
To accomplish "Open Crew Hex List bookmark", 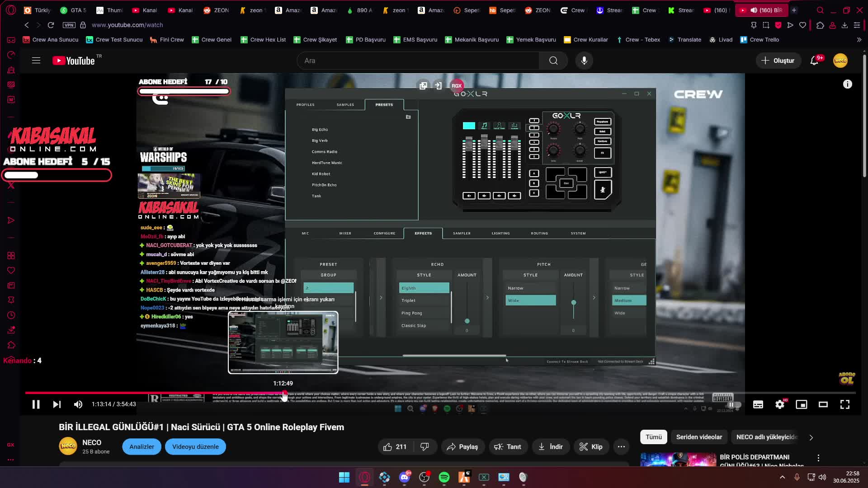I will click(x=263, y=40).
